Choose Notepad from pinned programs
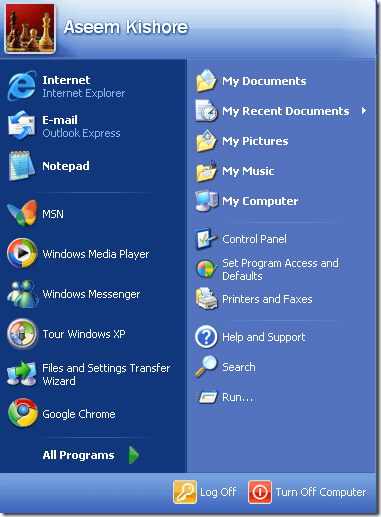This screenshot has width=381, height=517. pos(66,166)
